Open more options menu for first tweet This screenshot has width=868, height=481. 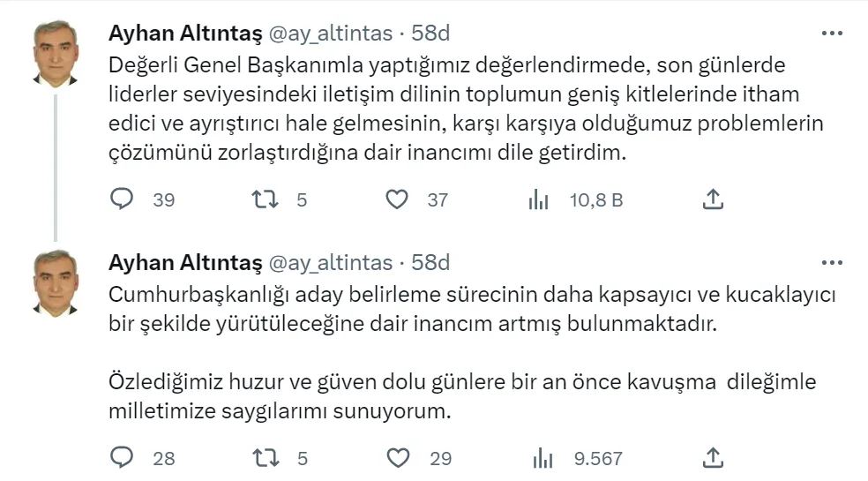click(832, 34)
